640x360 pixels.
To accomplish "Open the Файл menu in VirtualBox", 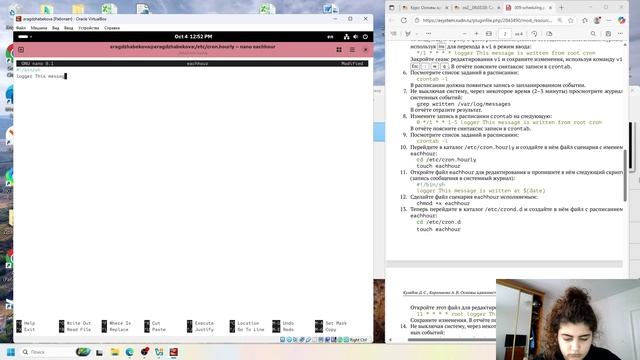I will click(x=21, y=28).
